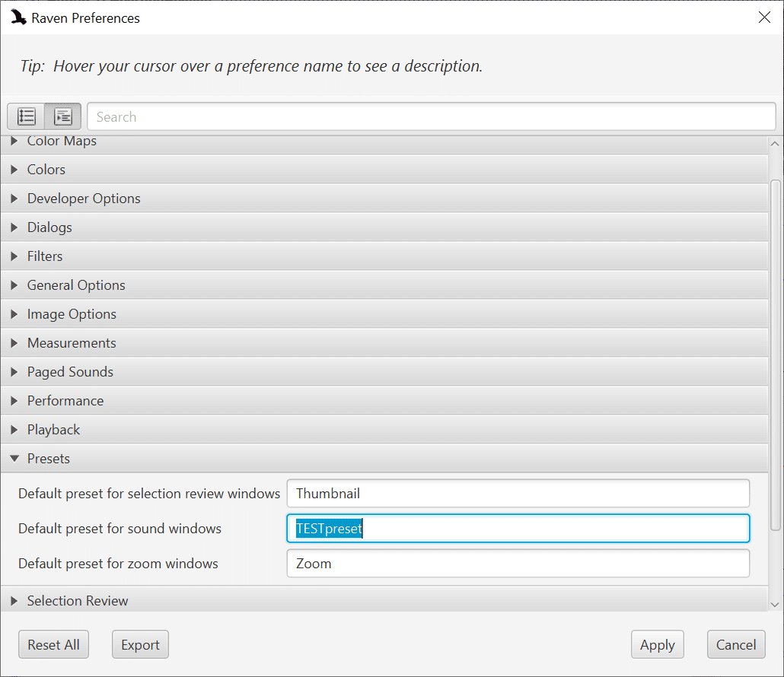Select the Presets header label
Viewport: 784px width, 677px height.
click(x=49, y=459)
